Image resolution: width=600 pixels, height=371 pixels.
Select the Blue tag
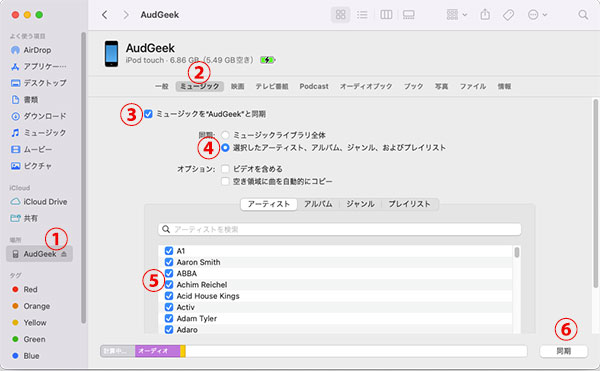point(25,356)
